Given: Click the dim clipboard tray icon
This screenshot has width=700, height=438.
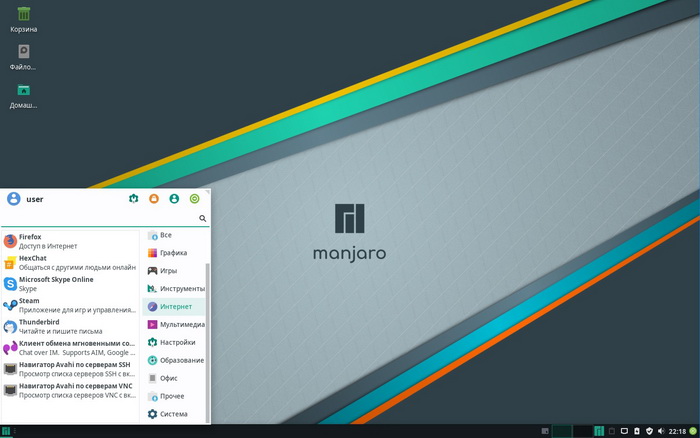Looking at the screenshot, I should click(612, 431).
